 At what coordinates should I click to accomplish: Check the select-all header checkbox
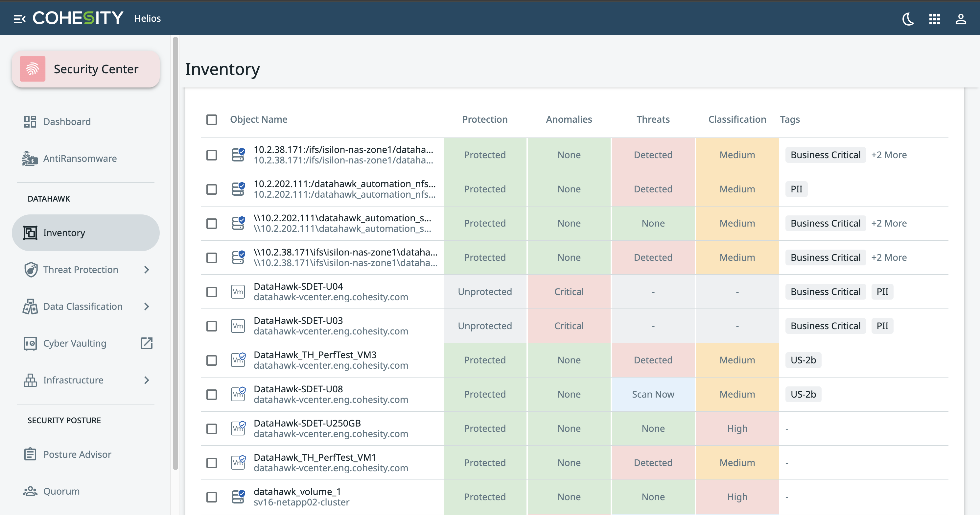click(212, 119)
